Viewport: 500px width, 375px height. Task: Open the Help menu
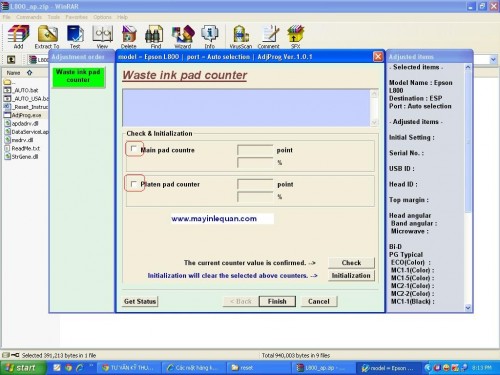coord(122,17)
